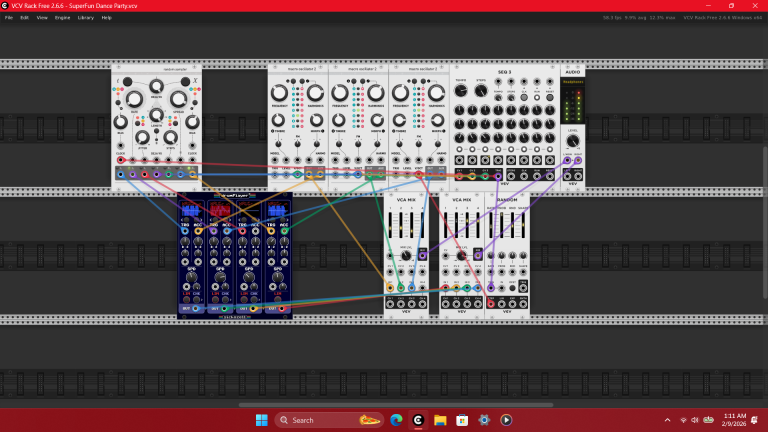
Task: Click first drumPlayer TRG blue jack
Action: [x=185, y=231]
